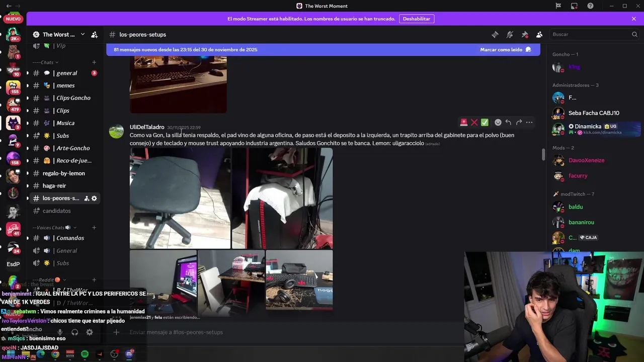Switch to the Arte-Goncho channel
The width and height of the screenshot is (644, 362).
click(x=64, y=148)
